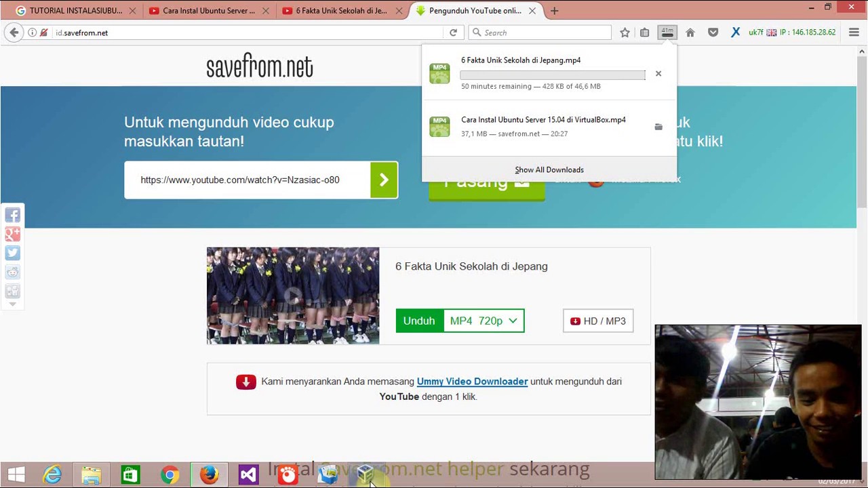Go to Firefox home page icon
The image size is (868, 488).
click(x=690, y=33)
